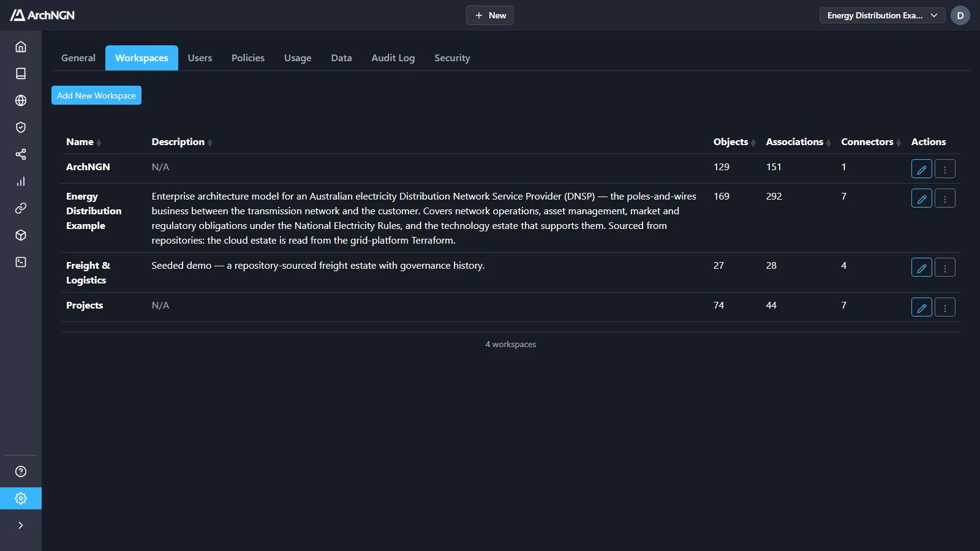980x551 pixels.
Task: Edit the Energy Distribution Example workspace
Action: 922,198
